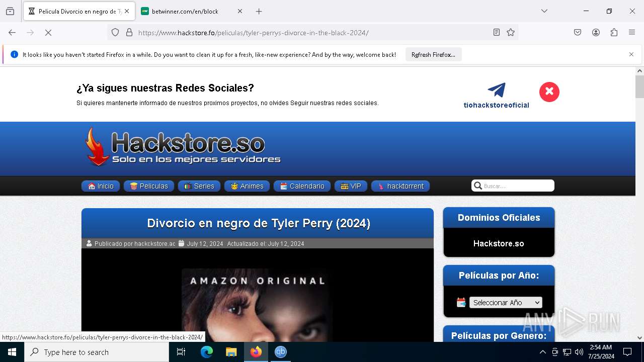Image resolution: width=644 pixels, height=362 pixels.
Task: Open volume control in tray
Action: coord(579,352)
